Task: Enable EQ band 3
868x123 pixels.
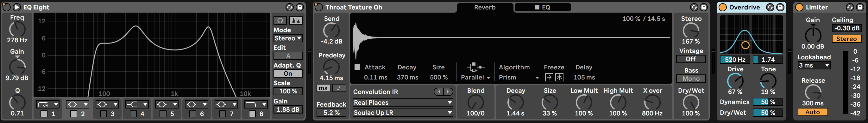Action: click(x=104, y=114)
